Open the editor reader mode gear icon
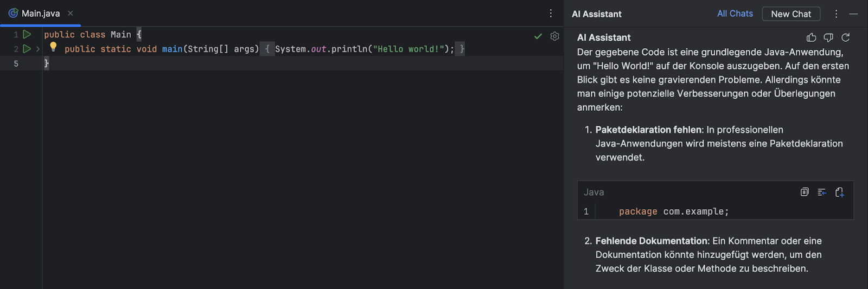This screenshot has height=289, width=868. 554,36
